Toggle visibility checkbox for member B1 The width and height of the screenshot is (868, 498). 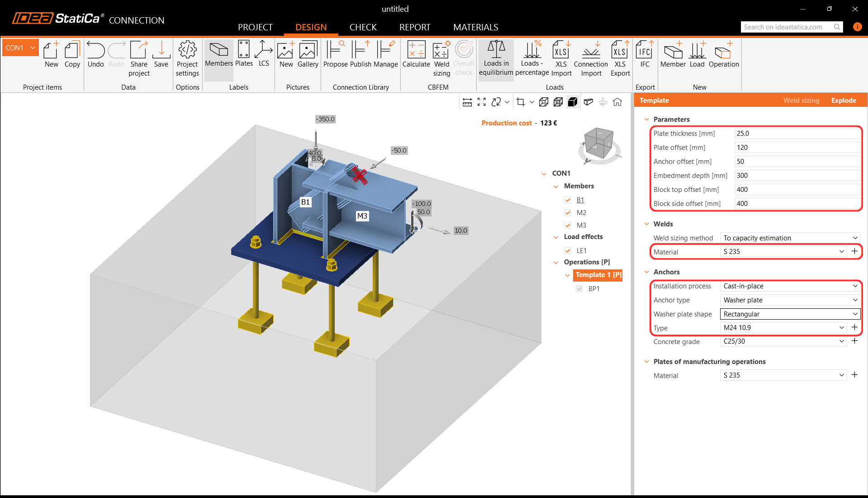pos(568,200)
